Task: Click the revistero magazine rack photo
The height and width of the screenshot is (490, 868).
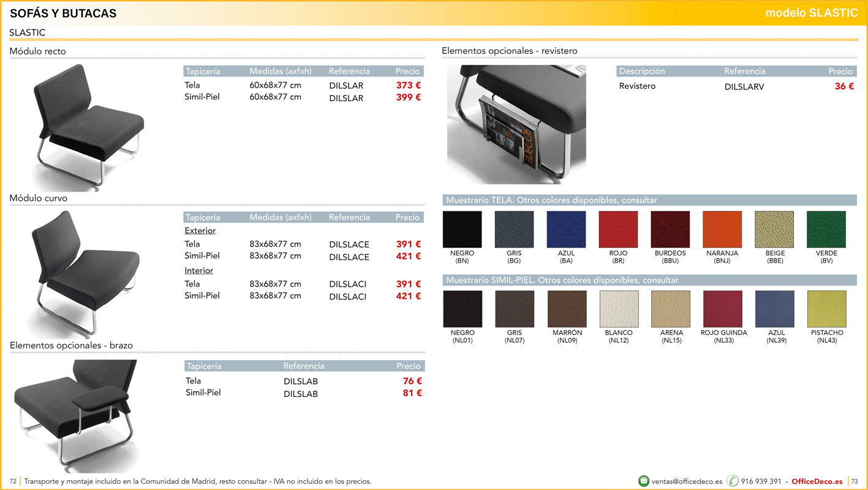Action: [516, 124]
